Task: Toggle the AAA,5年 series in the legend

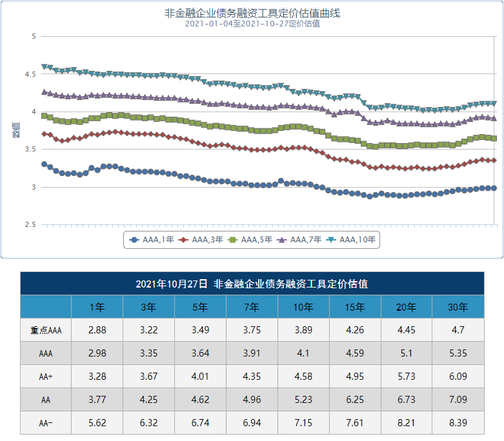Action: click(250, 240)
